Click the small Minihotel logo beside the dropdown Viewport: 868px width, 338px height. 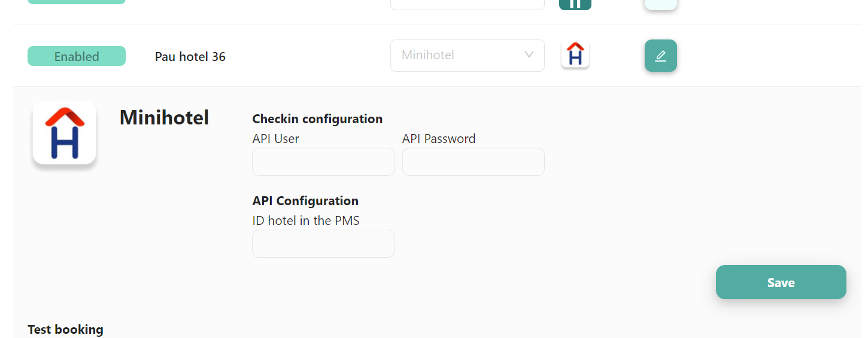click(x=575, y=55)
